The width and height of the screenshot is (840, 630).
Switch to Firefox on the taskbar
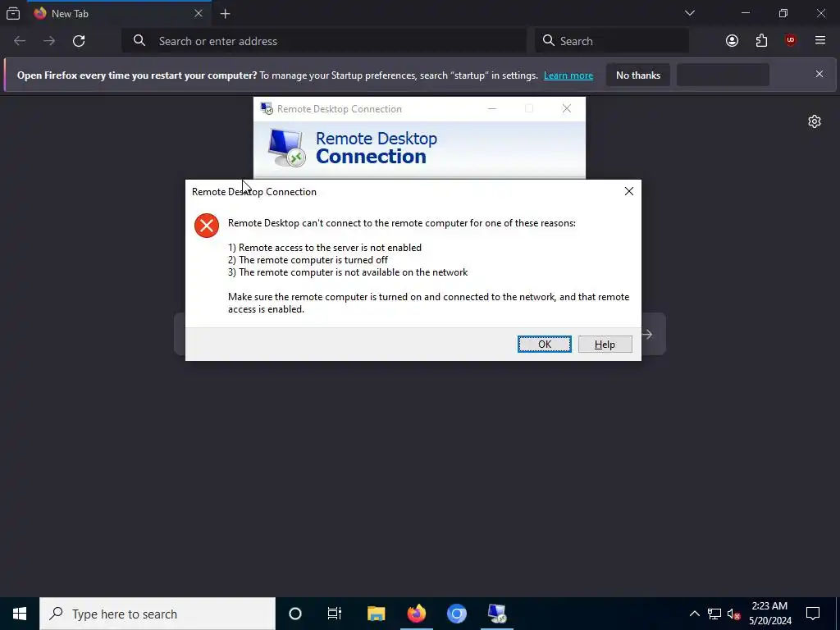(x=416, y=614)
